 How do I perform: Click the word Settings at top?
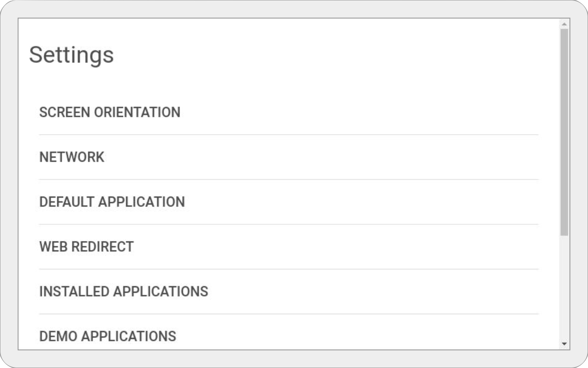tap(71, 55)
